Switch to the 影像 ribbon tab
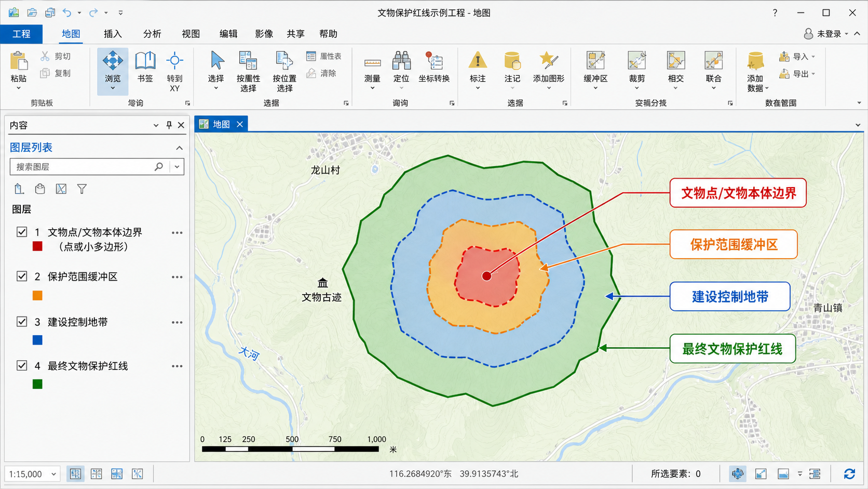Image resolution: width=868 pixels, height=489 pixels. 264,34
